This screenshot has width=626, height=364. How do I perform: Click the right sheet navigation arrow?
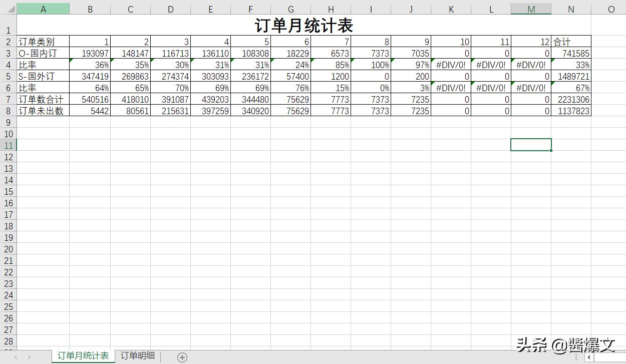coord(29,356)
